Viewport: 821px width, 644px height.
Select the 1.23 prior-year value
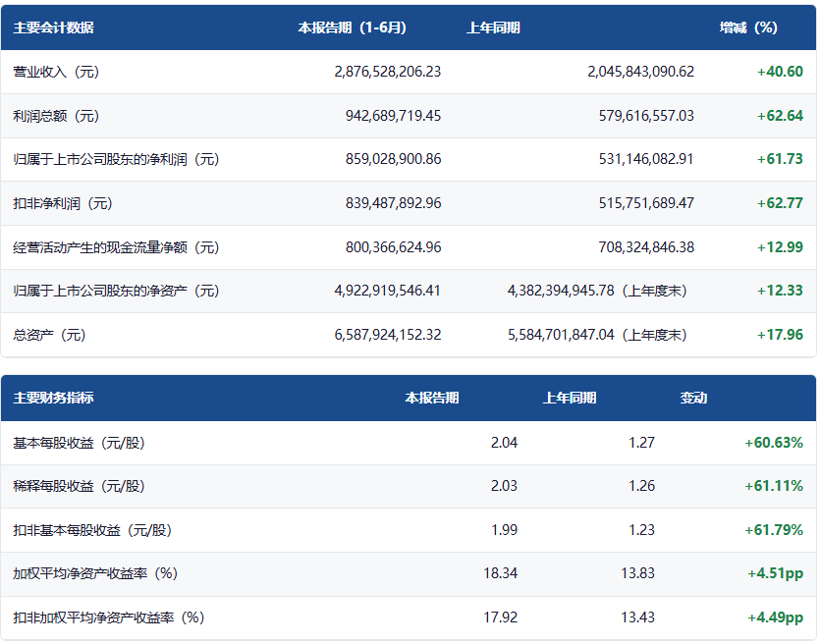tap(641, 530)
